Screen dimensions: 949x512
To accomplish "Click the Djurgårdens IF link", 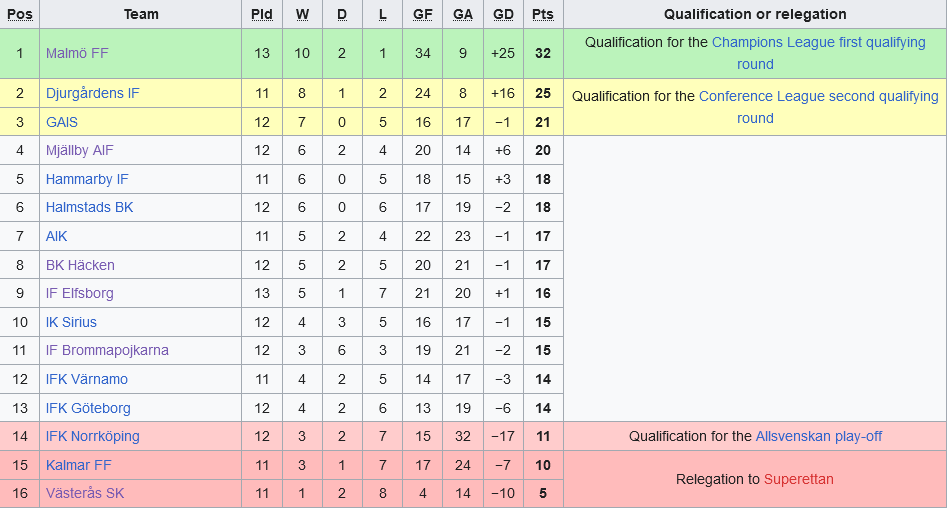I will (x=93, y=93).
